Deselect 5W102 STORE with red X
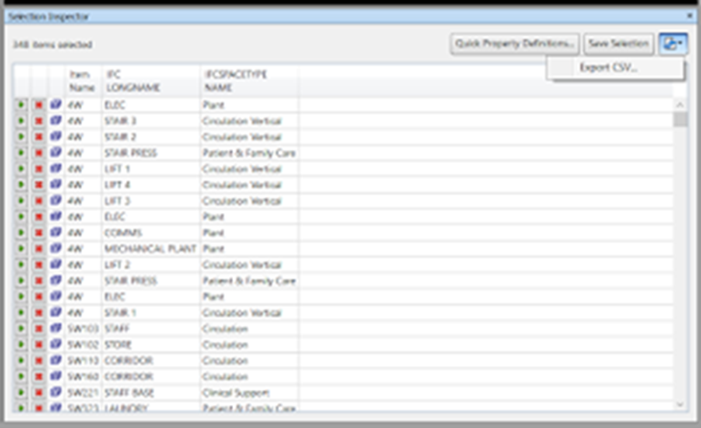Viewport: 701px width, 428px height. click(39, 345)
